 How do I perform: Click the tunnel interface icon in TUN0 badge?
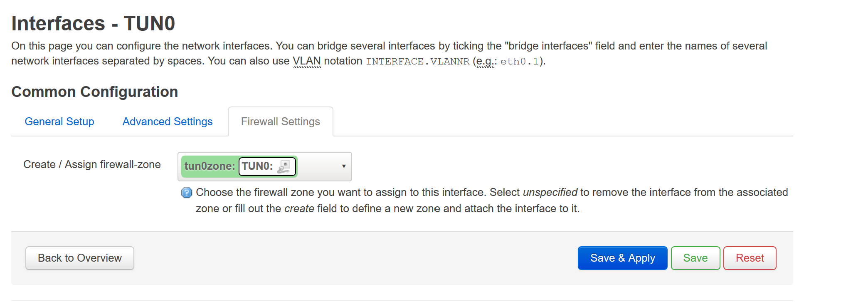click(284, 166)
